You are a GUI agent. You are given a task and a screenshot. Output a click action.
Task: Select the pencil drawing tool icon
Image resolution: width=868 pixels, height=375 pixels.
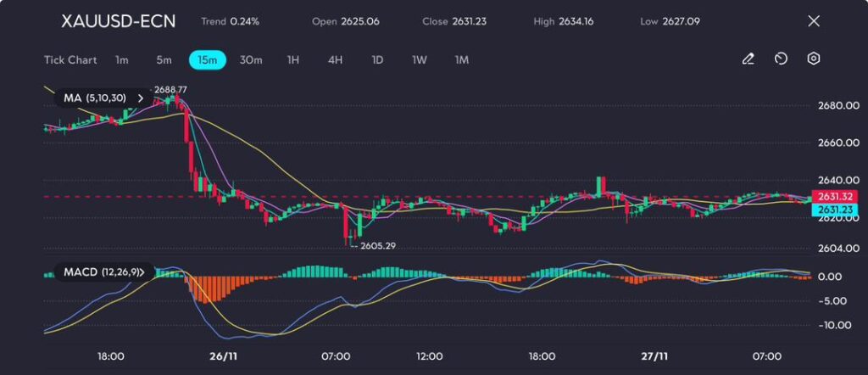(748, 59)
